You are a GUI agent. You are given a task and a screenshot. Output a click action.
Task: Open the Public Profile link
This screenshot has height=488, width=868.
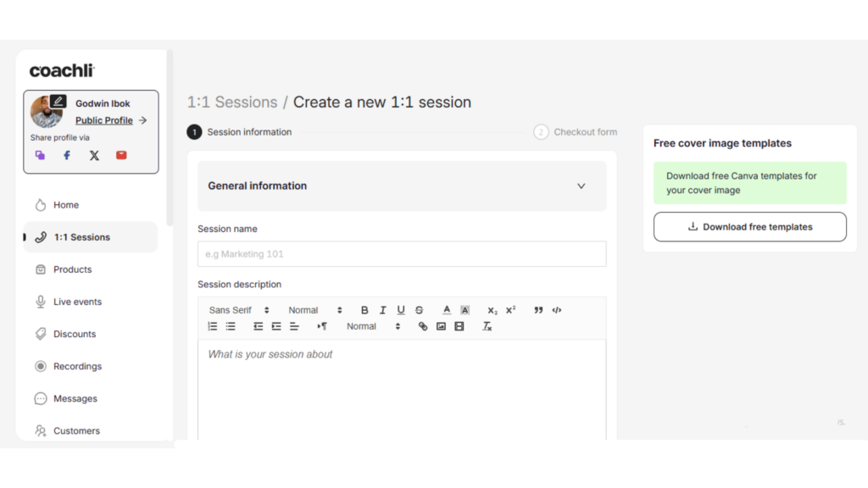104,120
